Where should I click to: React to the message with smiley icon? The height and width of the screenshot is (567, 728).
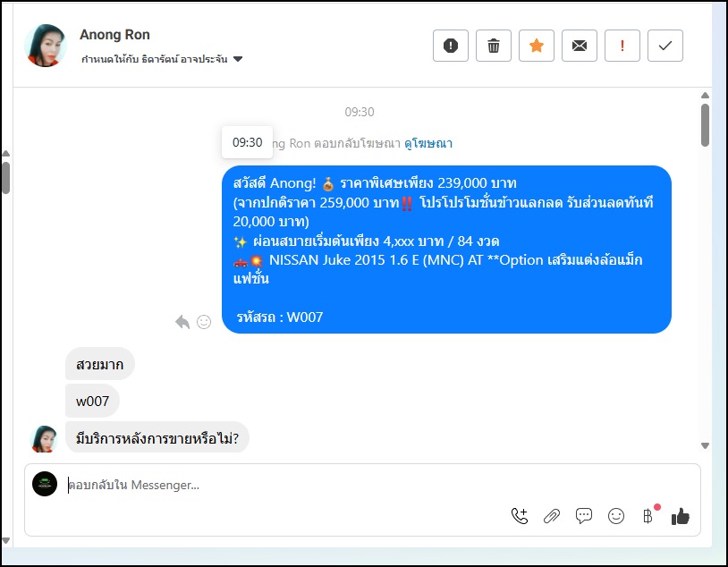pyautogui.click(x=204, y=321)
